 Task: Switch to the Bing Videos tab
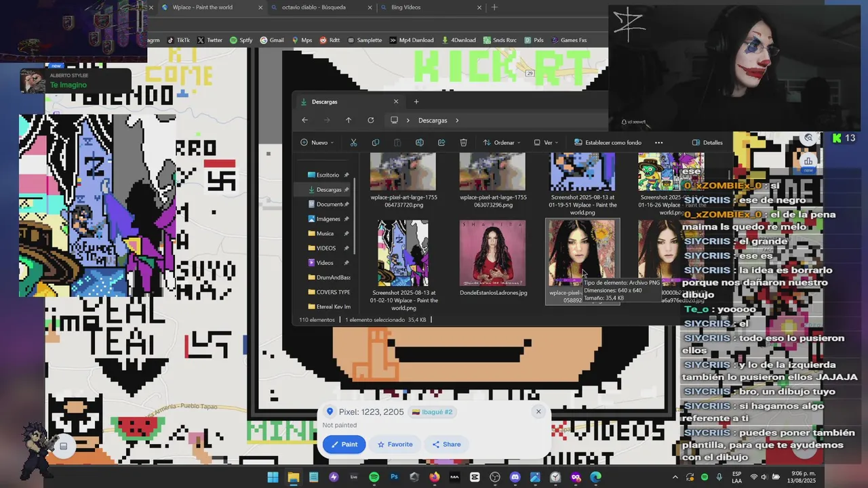tap(431, 7)
